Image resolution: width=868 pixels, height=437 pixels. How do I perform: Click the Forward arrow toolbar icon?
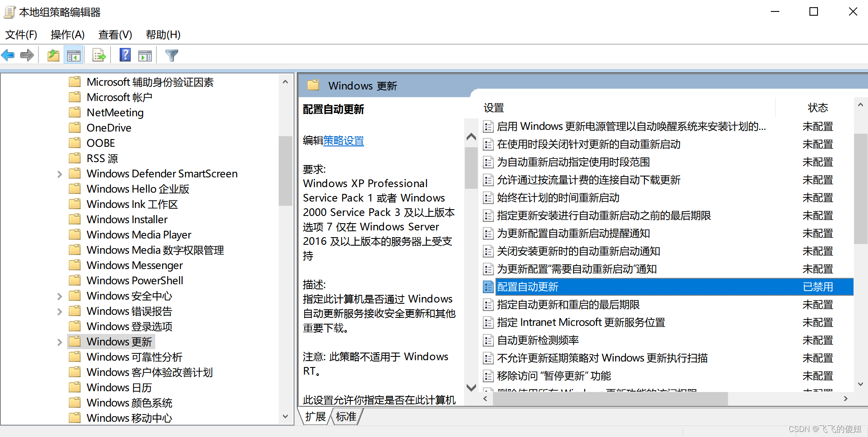click(27, 55)
